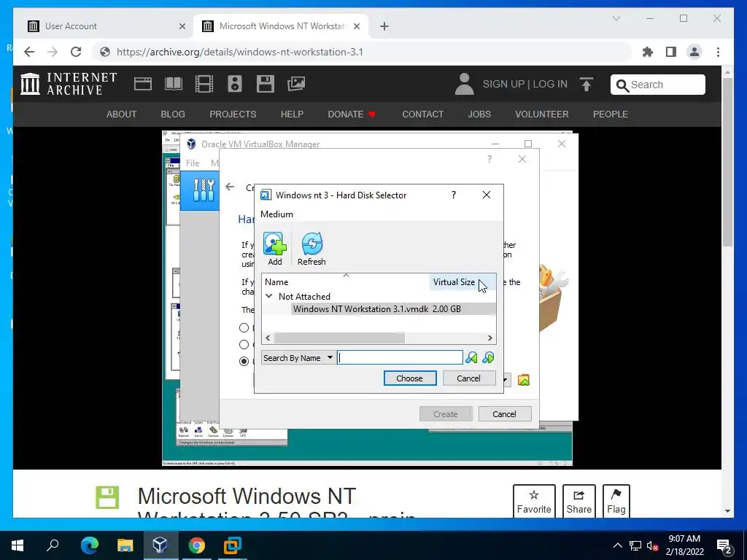
Task: Open the PROJECTS navigation item
Action: [233, 114]
